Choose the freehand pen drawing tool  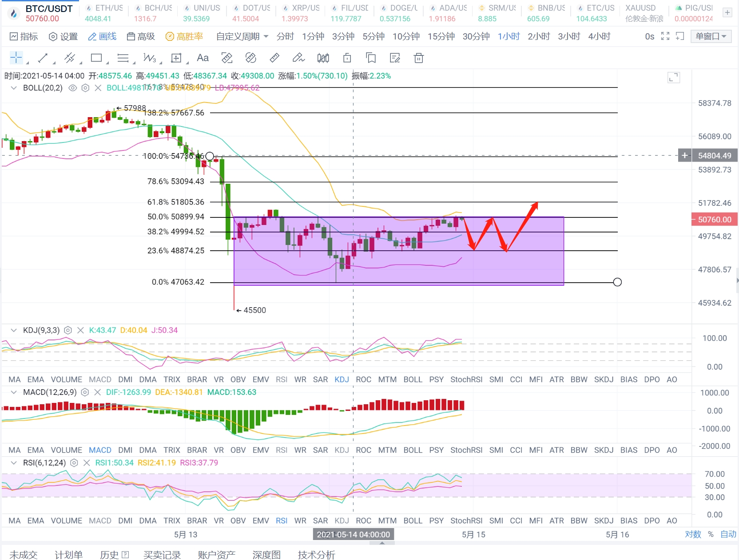298,58
